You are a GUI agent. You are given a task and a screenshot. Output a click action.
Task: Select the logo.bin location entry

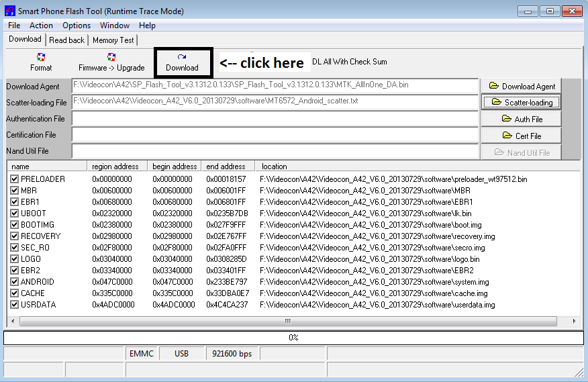point(369,259)
